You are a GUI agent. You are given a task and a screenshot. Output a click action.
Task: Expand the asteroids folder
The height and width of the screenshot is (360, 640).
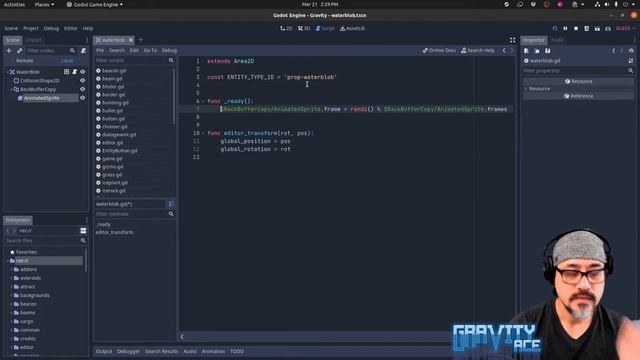pos(11,278)
